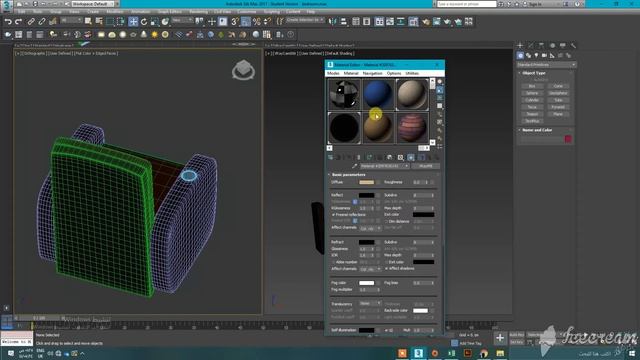
Task: Open 3ds Max from the Windows taskbar
Action: [x=418, y=353]
